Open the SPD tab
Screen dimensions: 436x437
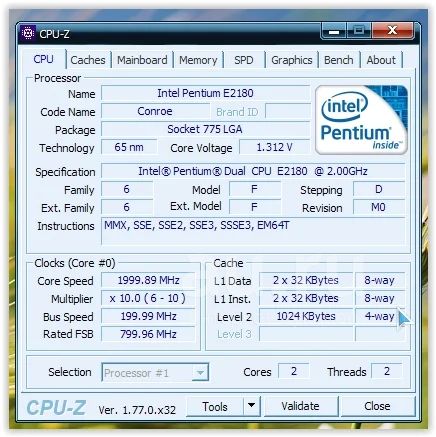point(244,60)
